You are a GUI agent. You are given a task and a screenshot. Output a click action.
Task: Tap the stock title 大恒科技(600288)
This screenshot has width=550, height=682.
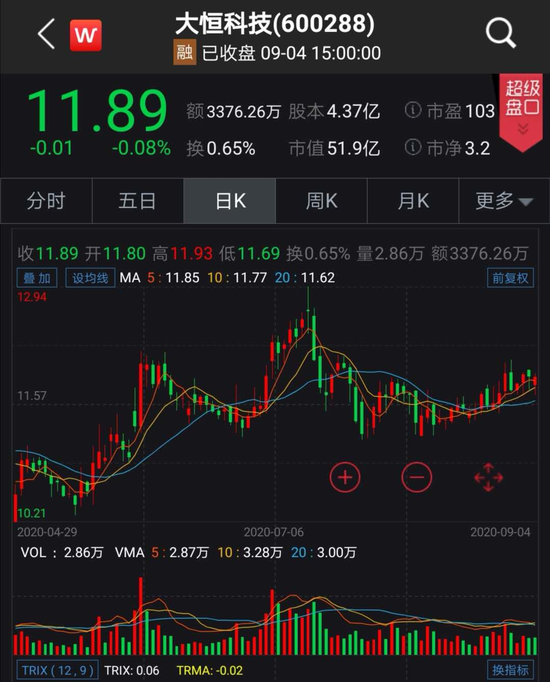click(274, 23)
